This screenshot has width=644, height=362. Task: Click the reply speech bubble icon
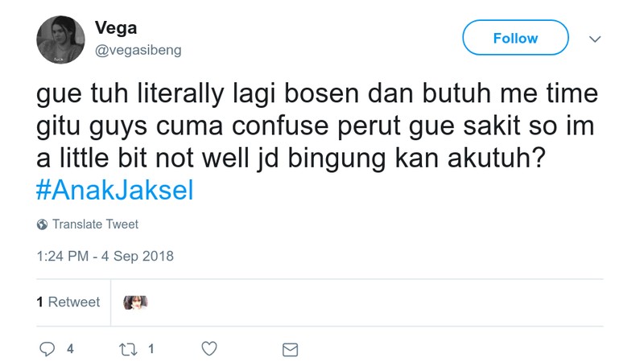click(x=47, y=349)
